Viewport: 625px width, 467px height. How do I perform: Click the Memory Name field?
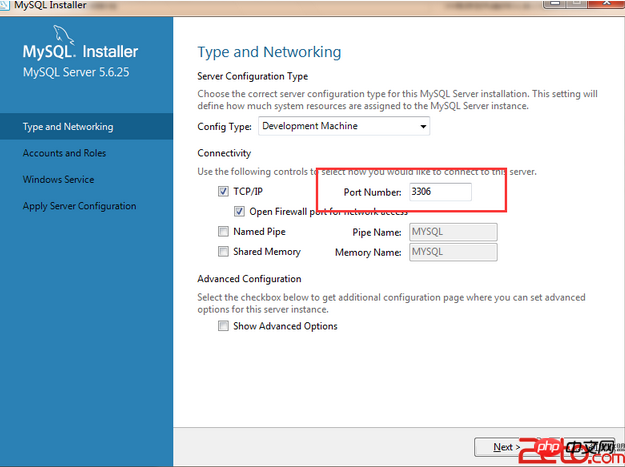[x=453, y=252]
